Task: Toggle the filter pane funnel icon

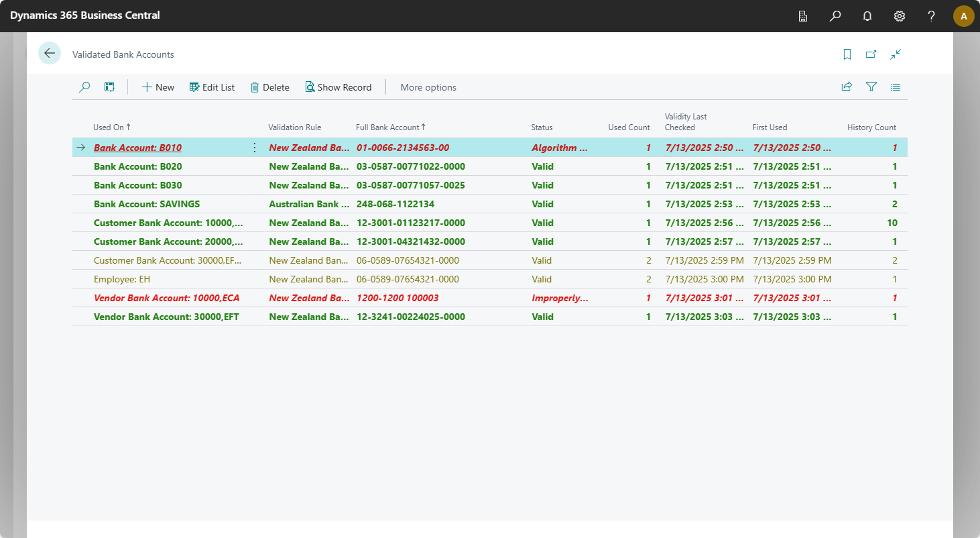Action: pos(871,87)
